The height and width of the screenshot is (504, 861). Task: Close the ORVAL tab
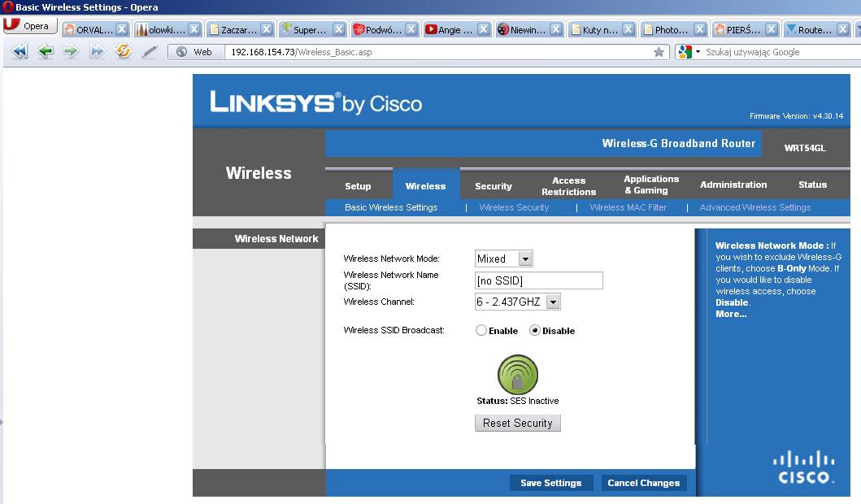(x=122, y=29)
